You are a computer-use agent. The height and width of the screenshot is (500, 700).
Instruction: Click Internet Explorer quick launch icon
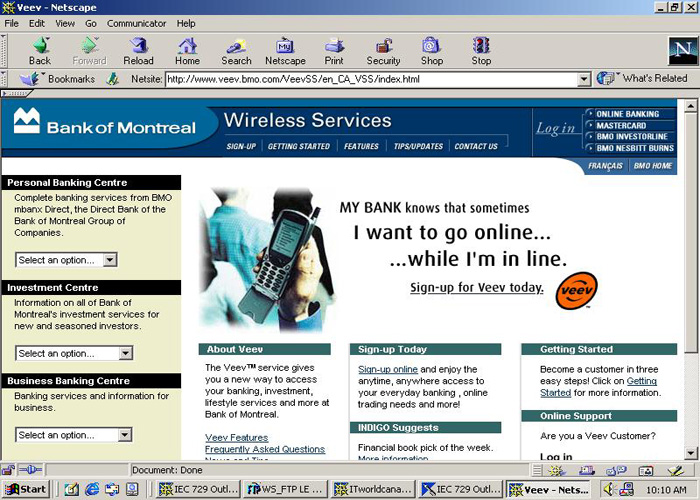(x=92, y=490)
